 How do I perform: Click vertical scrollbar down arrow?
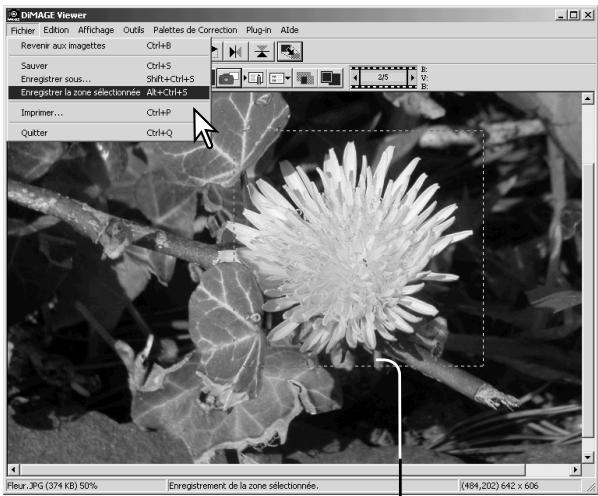pyautogui.click(x=587, y=457)
